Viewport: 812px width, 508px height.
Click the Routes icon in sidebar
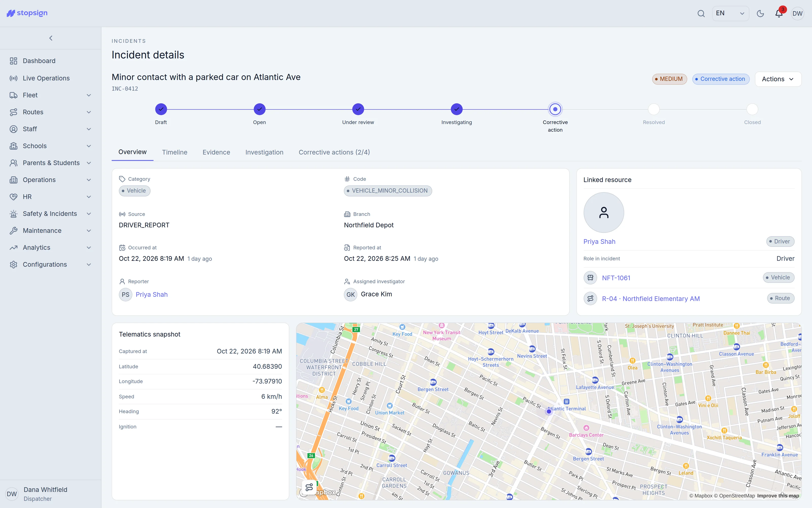point(13,112)
